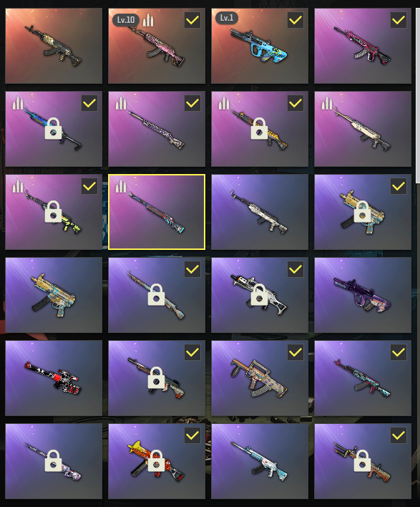The width and height of the screenshot is (420, 507).
Task: Click the Lv.10 badge on the pink AK skin
Action: 126,20
